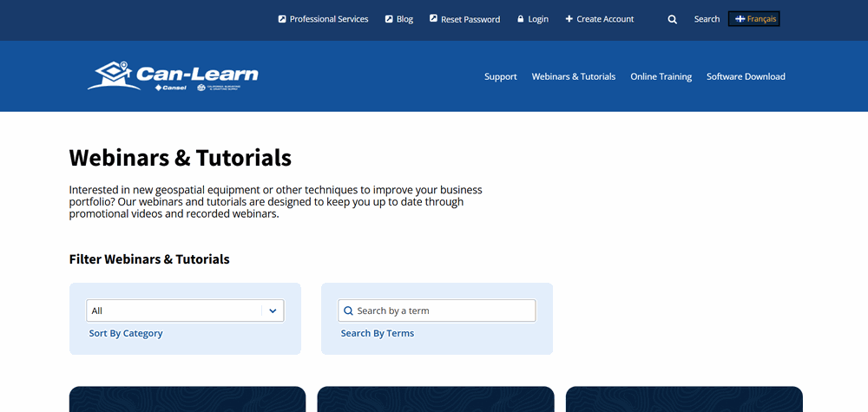Click the Blog external link icon
The width and height of the screenshot is (868, 412).
tap(389, 19)
